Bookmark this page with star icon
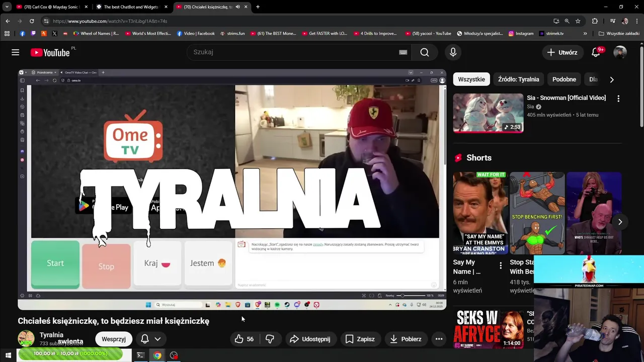Viewport: 644px width, 362px height. click(578, 21)
